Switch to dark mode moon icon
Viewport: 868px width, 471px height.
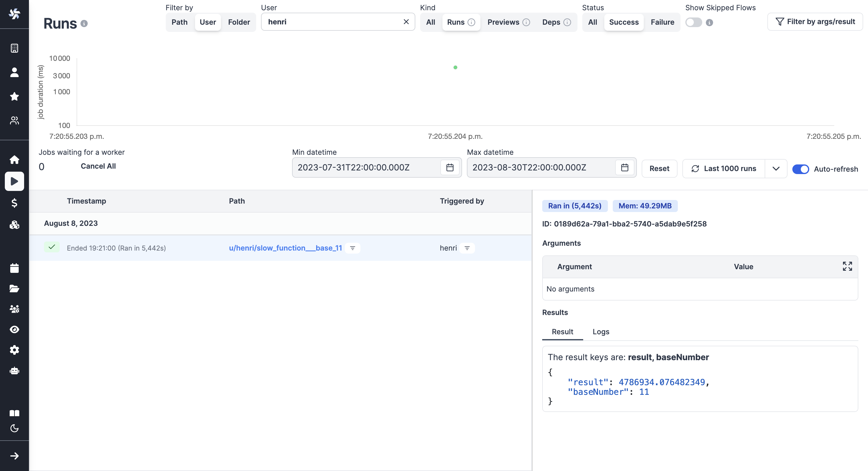(x=14, y=428)
